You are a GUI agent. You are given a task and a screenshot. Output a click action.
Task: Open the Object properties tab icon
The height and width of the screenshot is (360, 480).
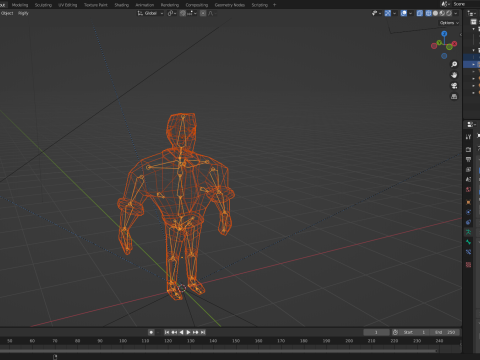[x=468, y=202]
